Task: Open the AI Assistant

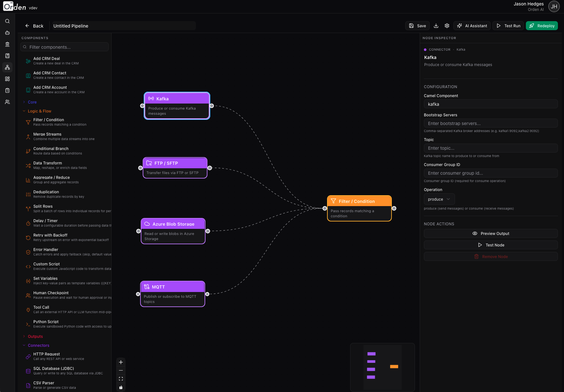Action: pyautogui.click(x=472, y=26)
